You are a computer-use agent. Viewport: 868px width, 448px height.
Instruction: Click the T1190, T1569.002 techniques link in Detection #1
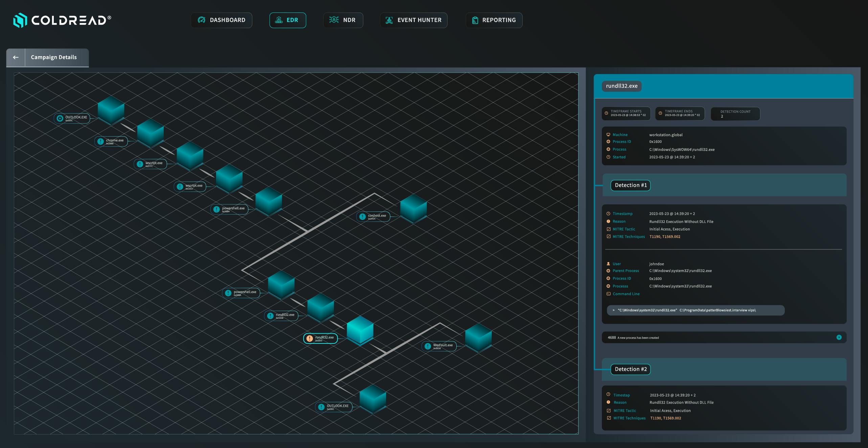click(665, 237)
